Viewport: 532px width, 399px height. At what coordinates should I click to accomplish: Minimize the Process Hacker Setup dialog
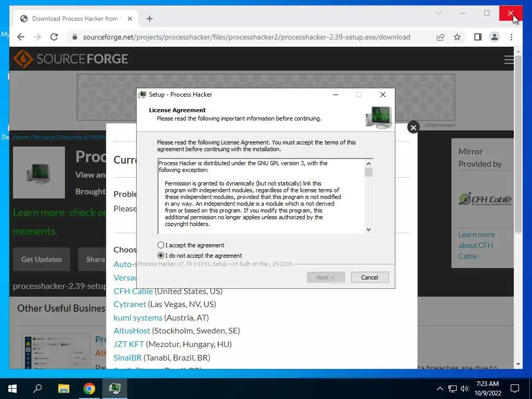[x=336, y=95]
